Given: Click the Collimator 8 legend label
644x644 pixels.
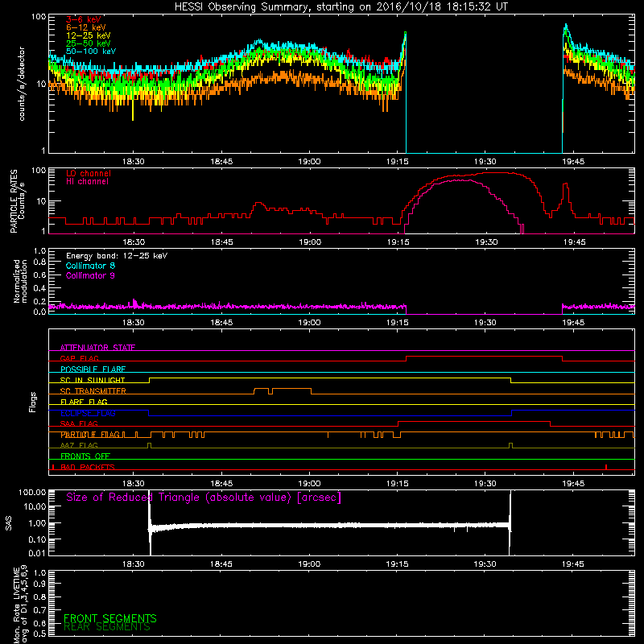Looking at the screenshot, I should [x=90, y=266].
